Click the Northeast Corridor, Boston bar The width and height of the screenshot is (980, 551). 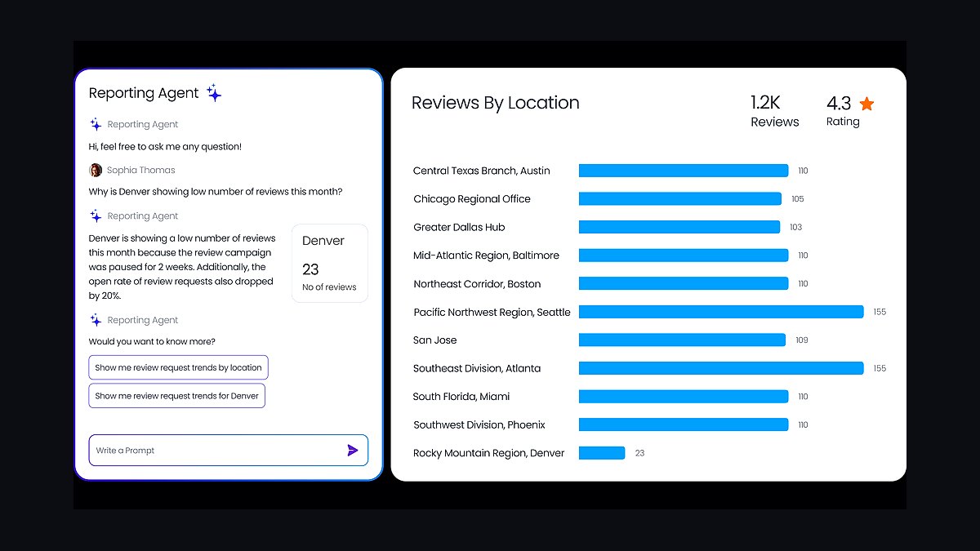[684, 283]
